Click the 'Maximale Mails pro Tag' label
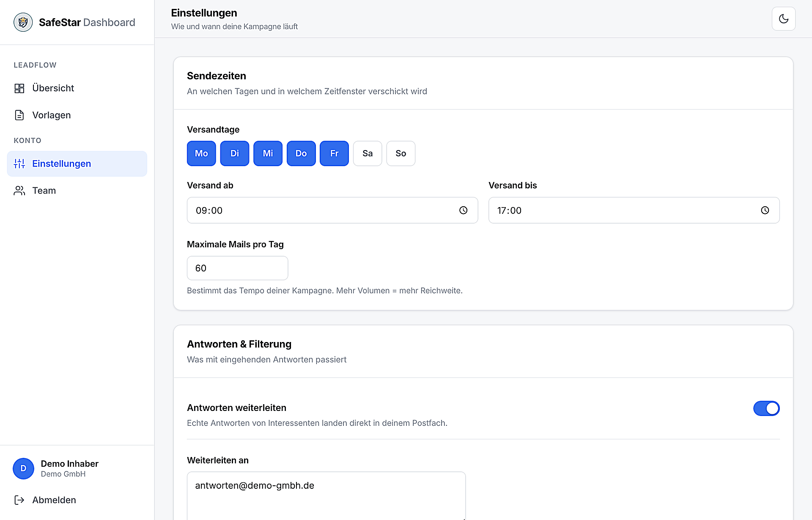This screenshot has height=520, width=812. pos(236,244)
